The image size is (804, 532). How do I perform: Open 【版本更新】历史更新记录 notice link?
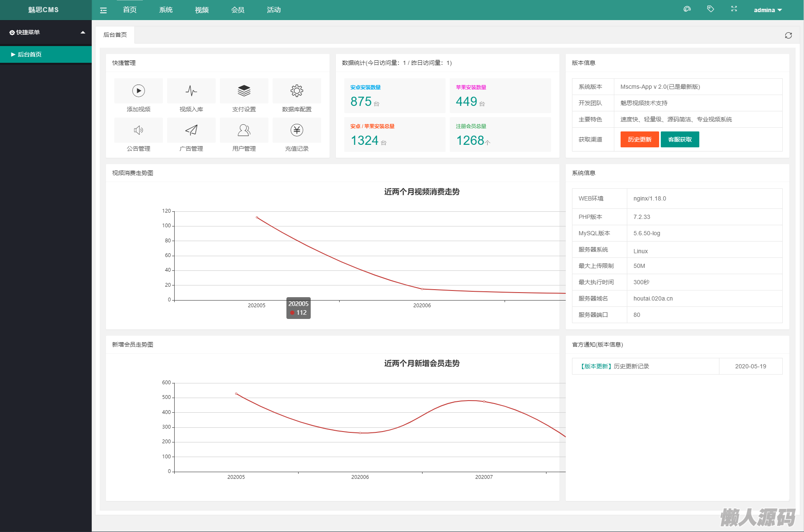[614, 366]
